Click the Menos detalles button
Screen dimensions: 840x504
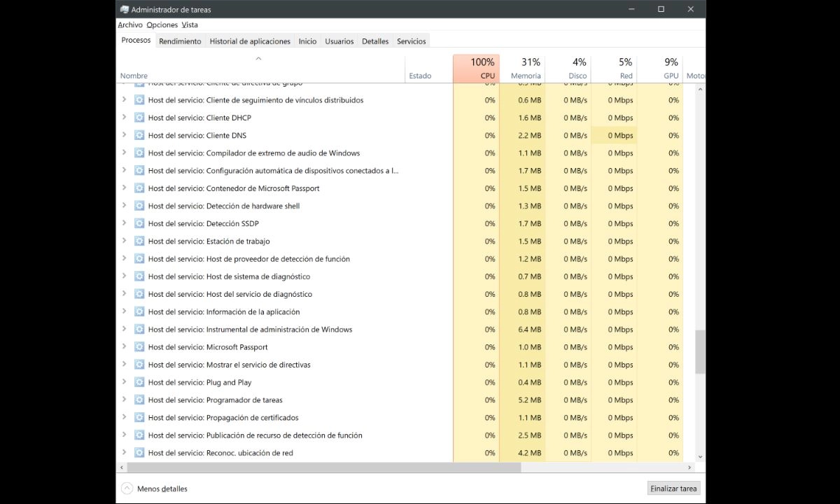[155, 488]
